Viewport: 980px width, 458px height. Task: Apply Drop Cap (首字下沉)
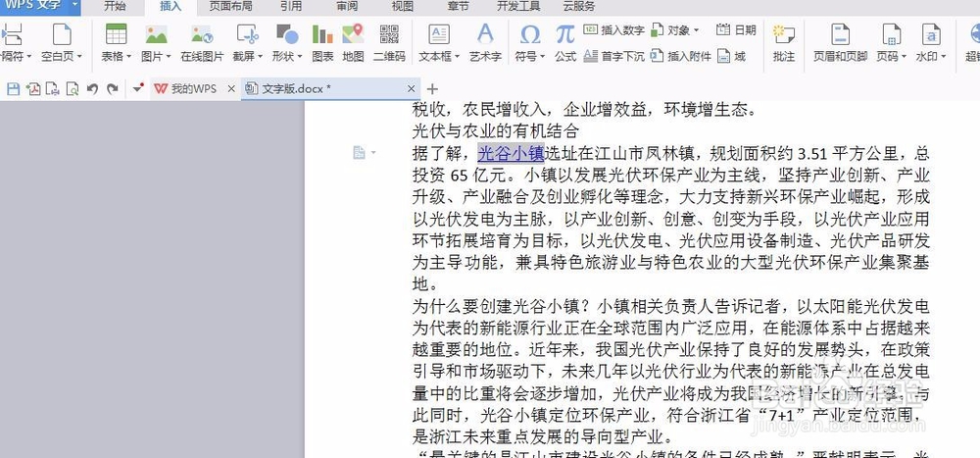pos(613,56)
